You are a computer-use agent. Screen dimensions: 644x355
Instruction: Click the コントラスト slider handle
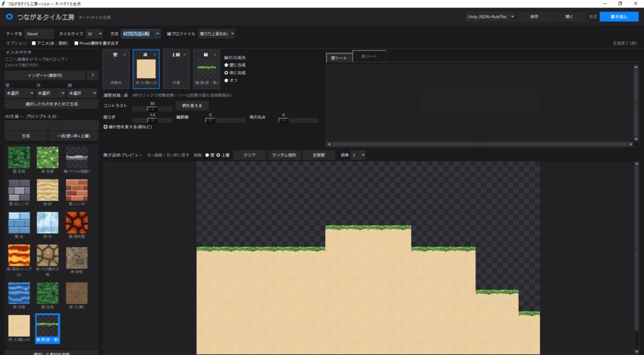[152, 109]
